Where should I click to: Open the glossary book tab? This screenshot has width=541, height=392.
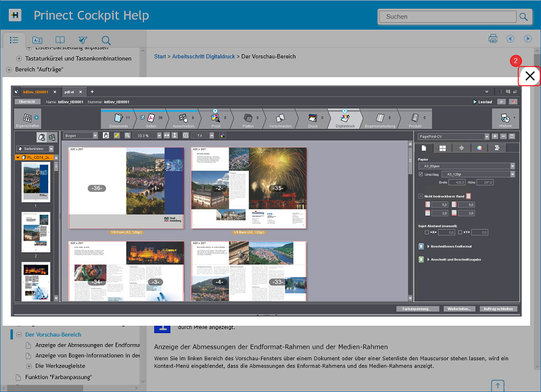60,40
